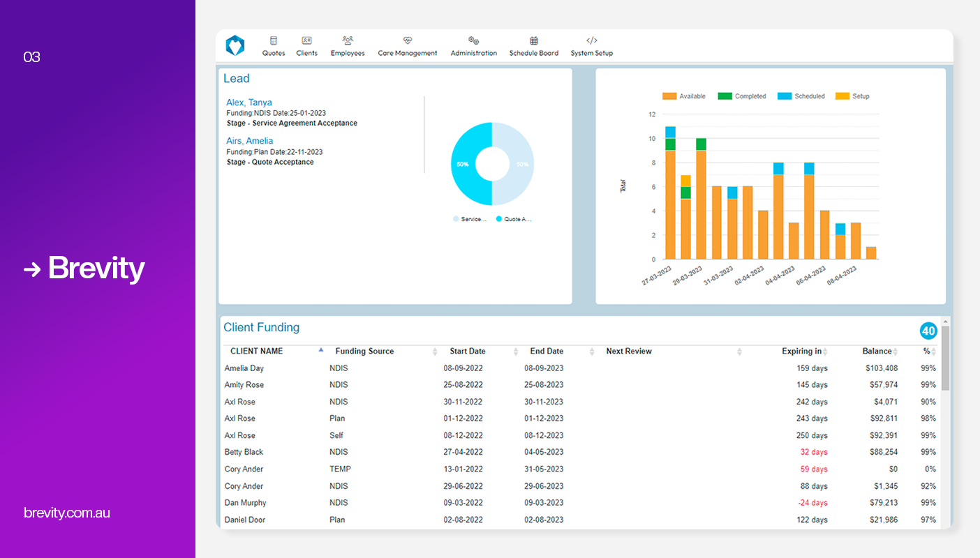Open the Quotes icon in navigation bar
Viewport: 980px width, 558px height.
(274, 41)
